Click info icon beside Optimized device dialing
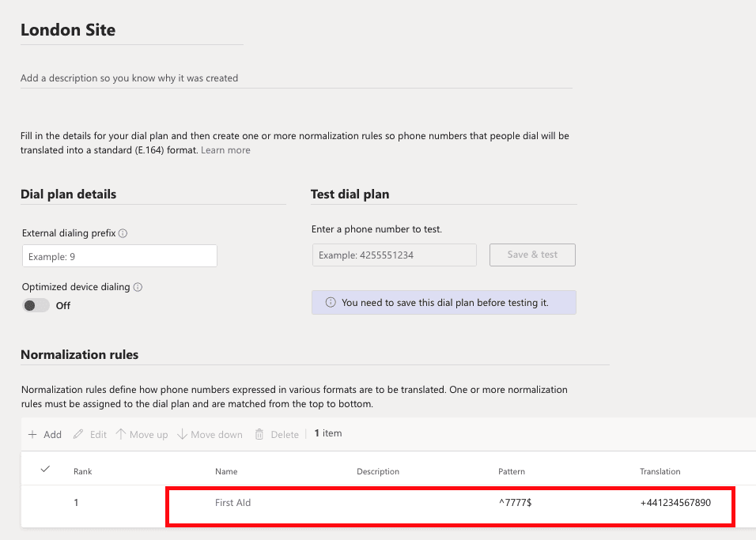This screenshot has height=540, width=756. point(138,287)
